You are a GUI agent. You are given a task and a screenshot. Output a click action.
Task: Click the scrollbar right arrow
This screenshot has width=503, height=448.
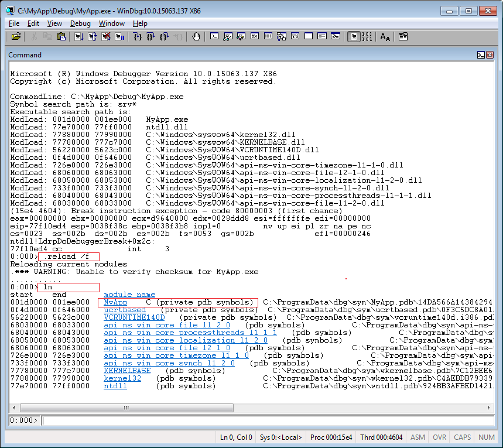tap(488, 408)
